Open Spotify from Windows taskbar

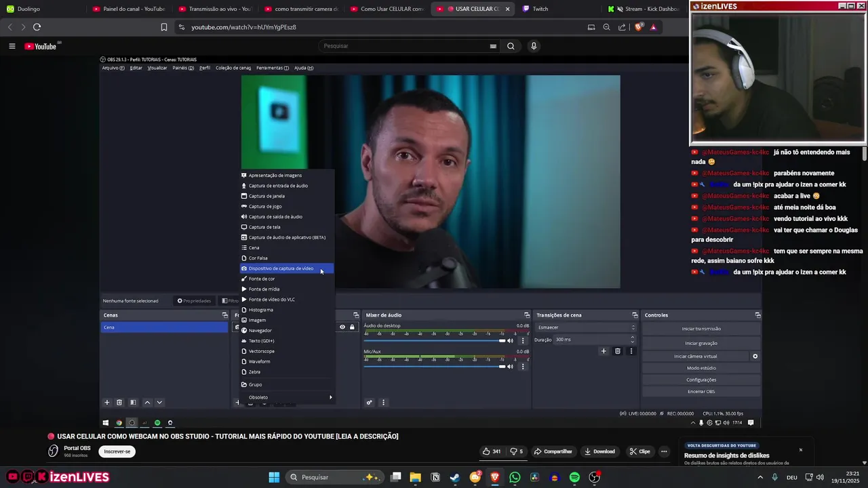574,477
